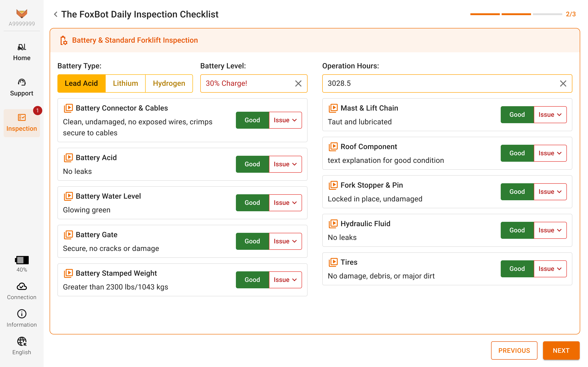Click the PREVIOUS button
588x367 pixels.
coord(514,350)
